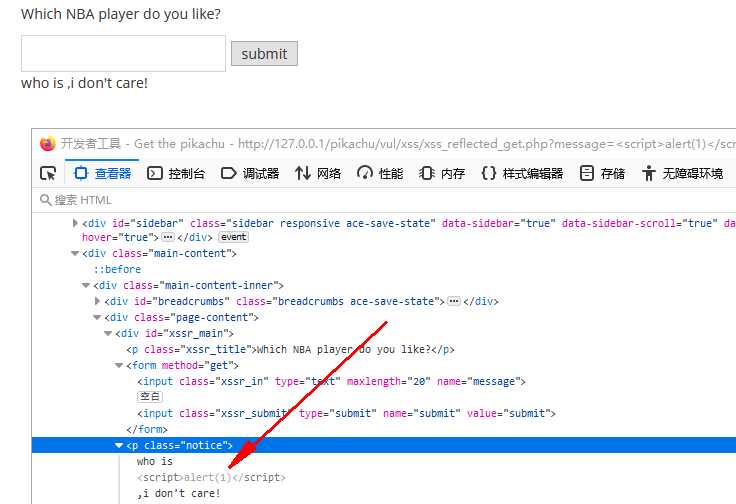
Task: Switch to the Console (控制台) tab
Action: pyautogui.click(x=176, y=174)
